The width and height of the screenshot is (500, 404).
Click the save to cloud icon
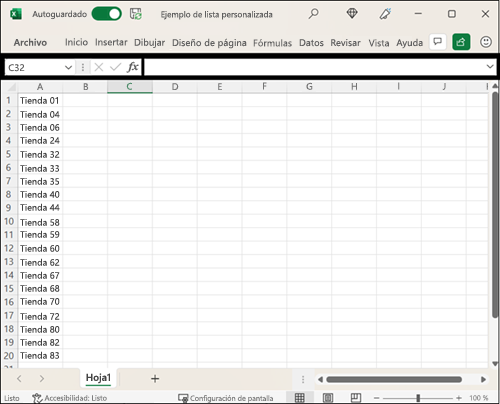coord(136,14)
